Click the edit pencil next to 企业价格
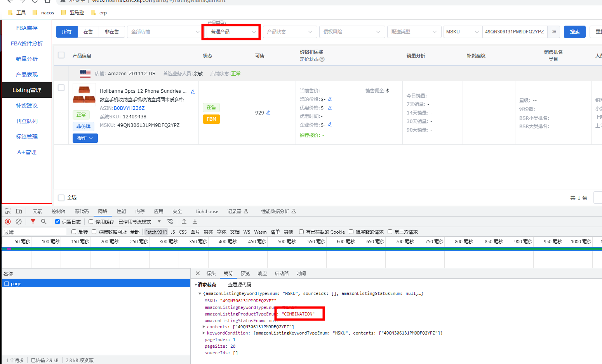 coord(330,124)
